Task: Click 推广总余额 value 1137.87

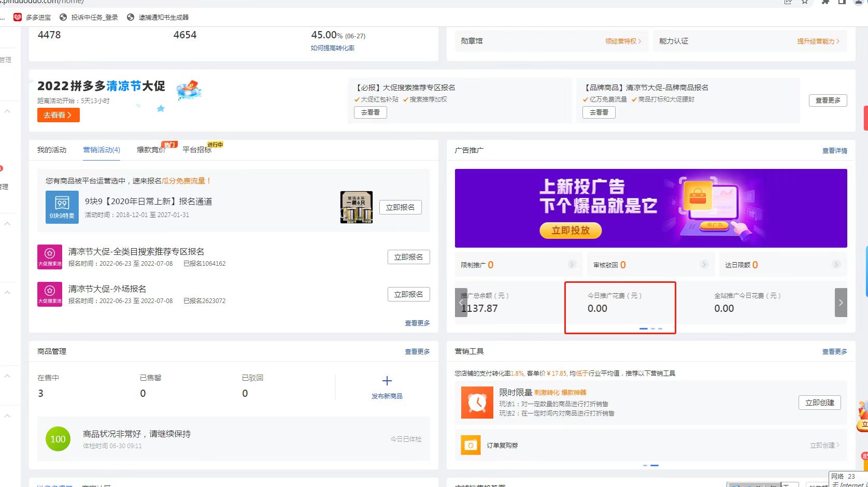Action: (479, 308)
